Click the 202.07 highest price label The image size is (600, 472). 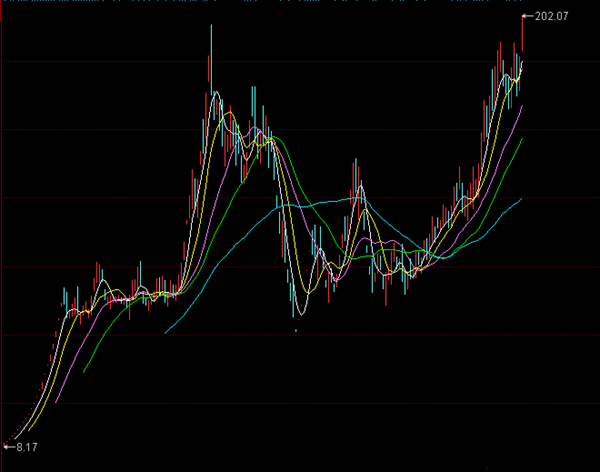pos(551,16)
